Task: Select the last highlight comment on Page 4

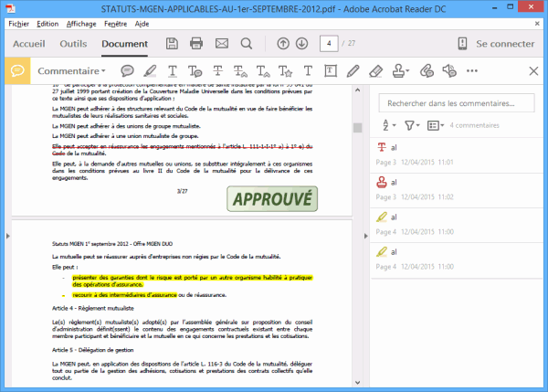Action: click(457, 260)
